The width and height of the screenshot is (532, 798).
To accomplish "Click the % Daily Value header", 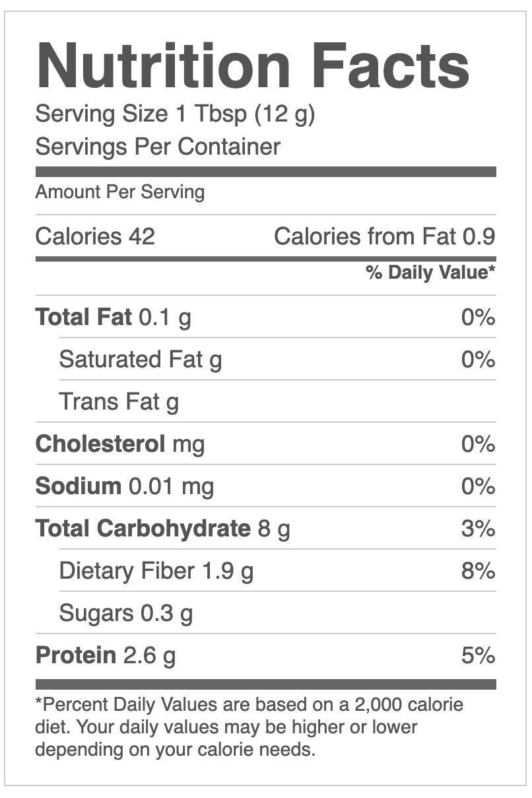I will 430,273.
